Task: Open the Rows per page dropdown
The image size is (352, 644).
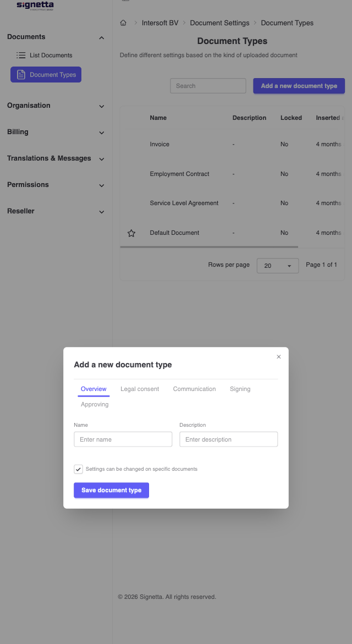Action: pyautogui.click(x=277, y=265)
